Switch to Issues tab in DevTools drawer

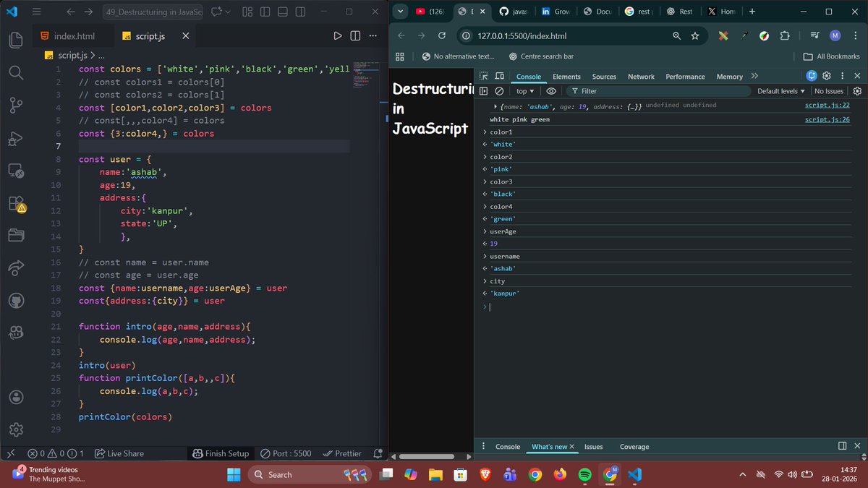tap(593, 447)
